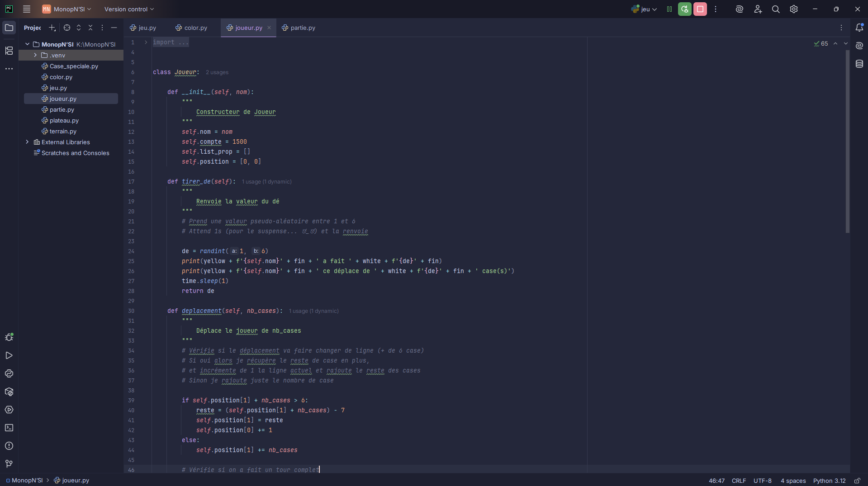The width and height of the screenshot is (868, 486).
Task: Open the Terminal tool window
Action: [x=9, y=428]
